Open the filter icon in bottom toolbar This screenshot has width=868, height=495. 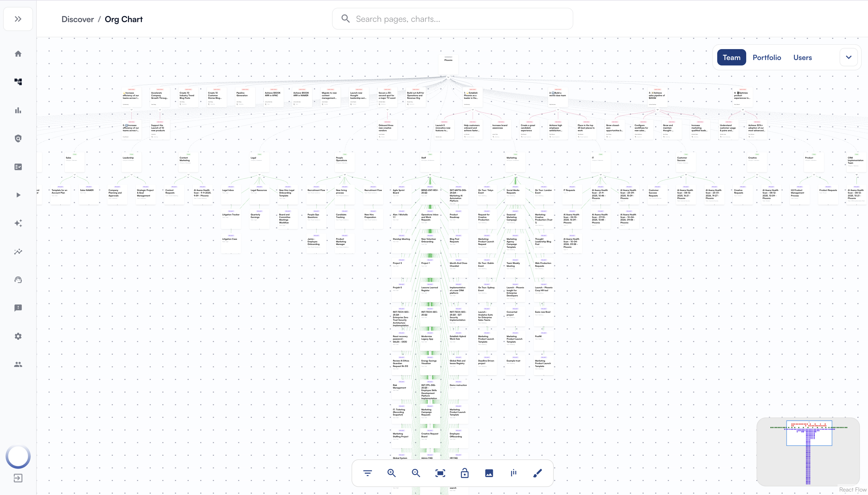pos(367,473)
